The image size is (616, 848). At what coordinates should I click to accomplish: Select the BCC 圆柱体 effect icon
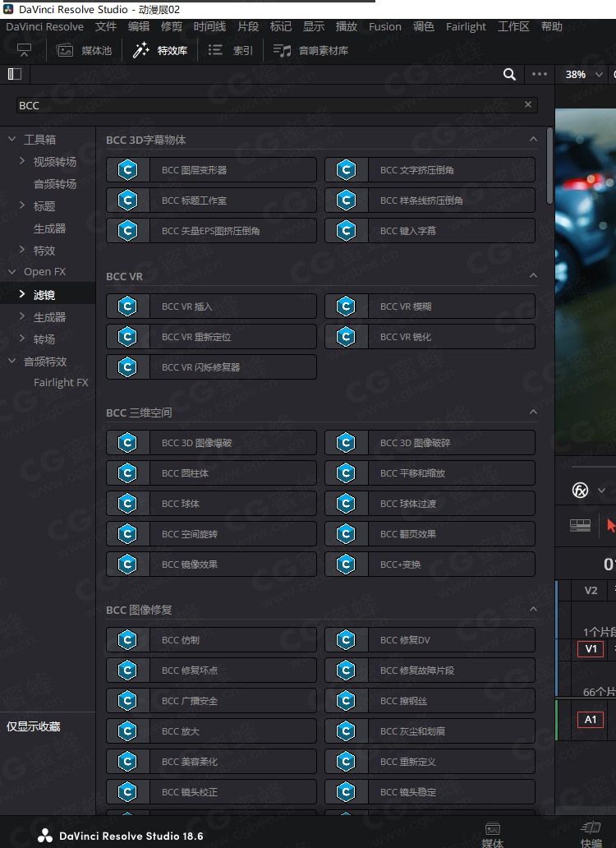tap(127, 472)
